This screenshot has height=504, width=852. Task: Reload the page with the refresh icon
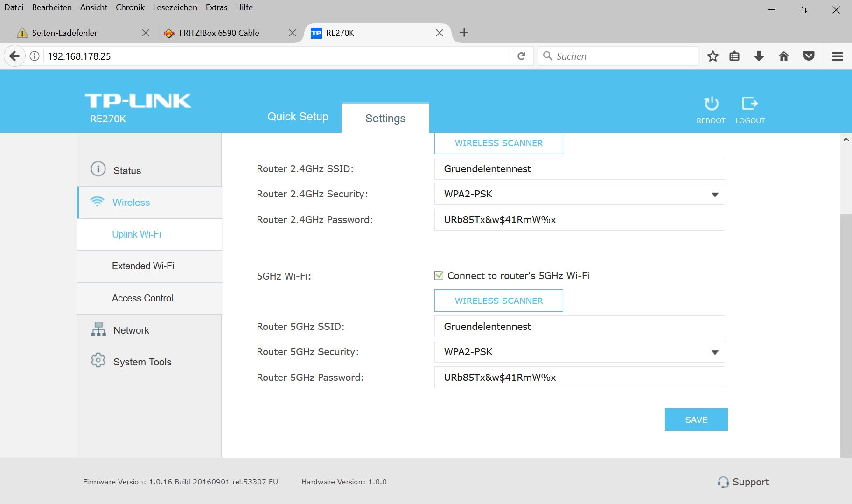click(x=522, y=56)
